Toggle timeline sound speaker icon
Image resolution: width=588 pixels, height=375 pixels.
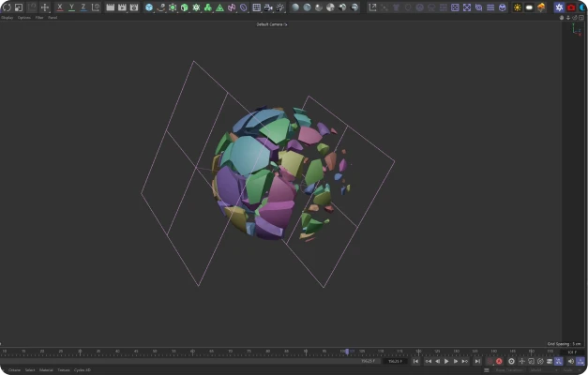click(x=571, y=361)
